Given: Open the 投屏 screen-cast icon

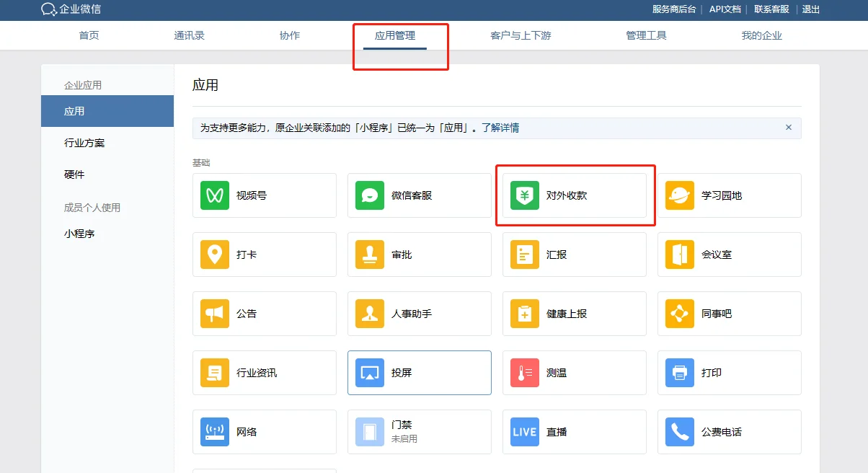Looking at the screenshot, I should (370, 373).
